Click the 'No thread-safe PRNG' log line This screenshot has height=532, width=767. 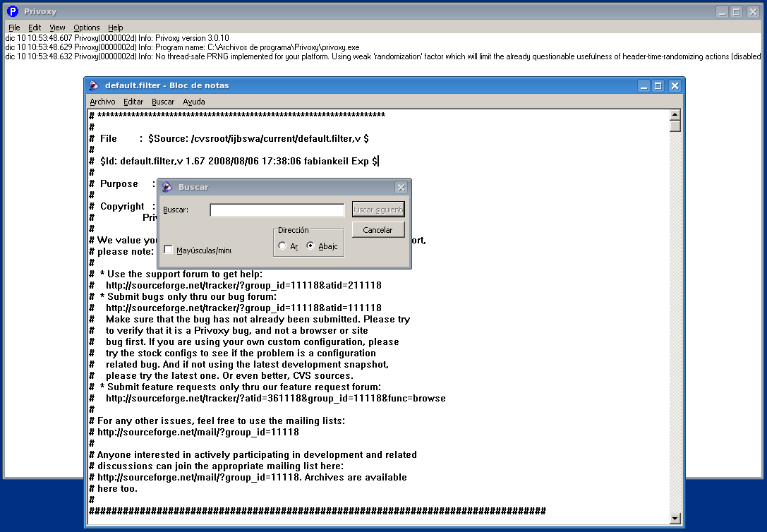coord(383,56)
